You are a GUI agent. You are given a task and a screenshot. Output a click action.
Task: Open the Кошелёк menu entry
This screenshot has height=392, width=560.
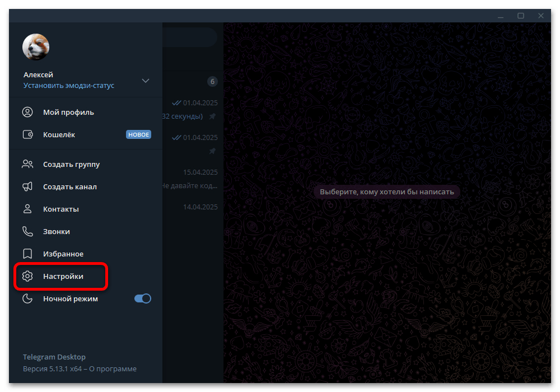[86, 134]
